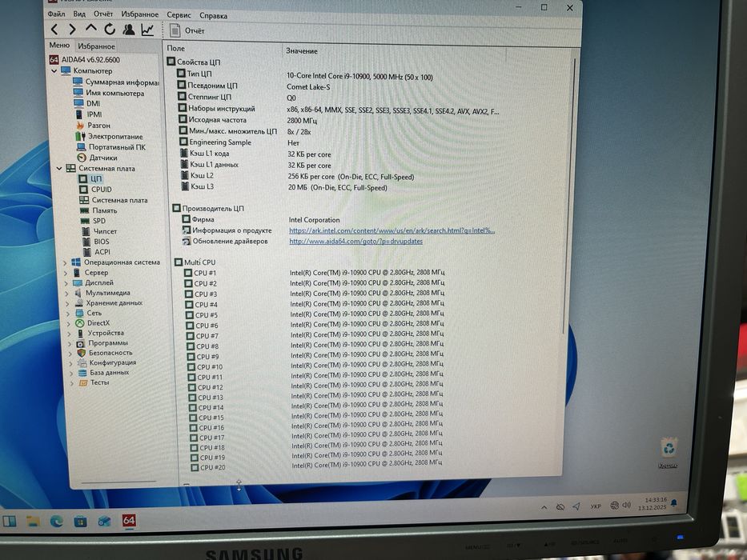This screenshot has height=560, width=747.
Task: Select Безопасность shield item
Action: point(105,353)
